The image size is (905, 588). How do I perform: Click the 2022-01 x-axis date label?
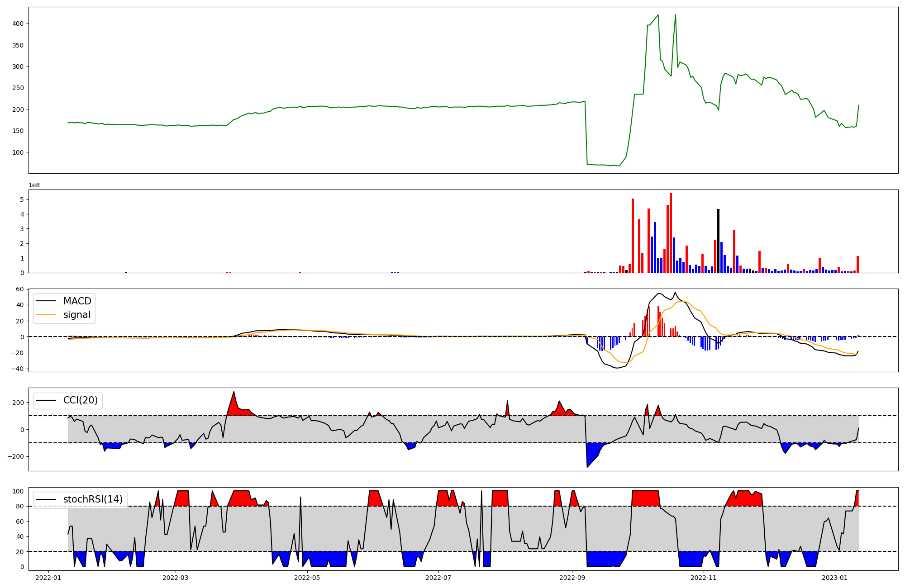pos(48,578)
